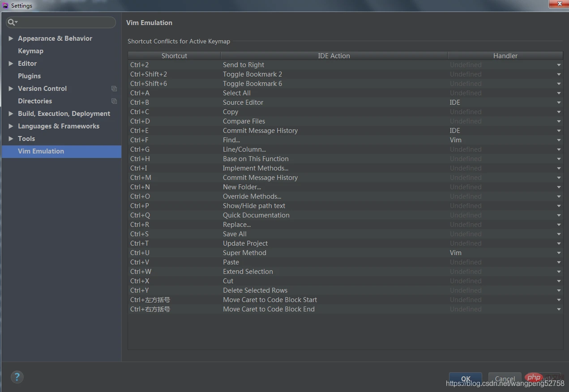Open handler dropdown for Ctrl+B row
This screenshot has width=569, height=392.
(x=559, y=102)
